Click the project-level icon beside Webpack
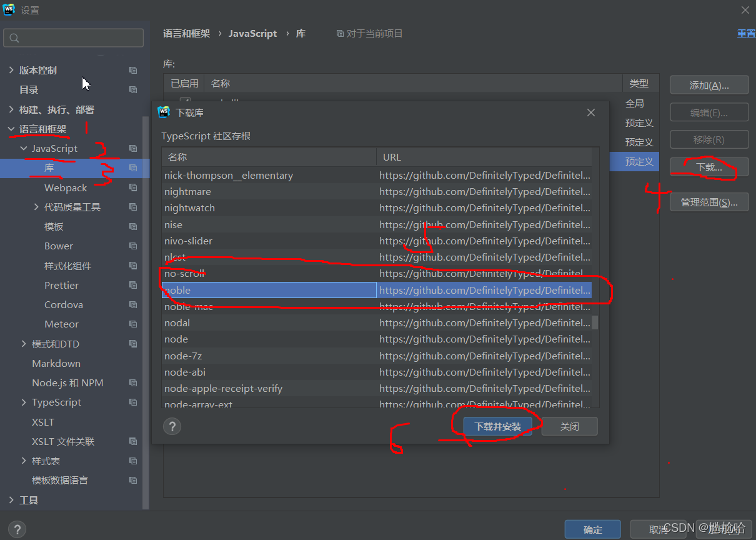This screenshot has width=756, height=540. point(133,187)
